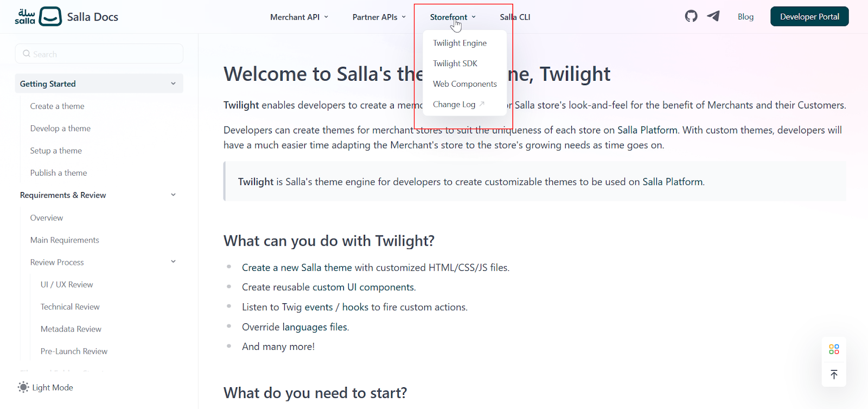Click the Getting Started section label
This screenshot has width=868, height=409.
[x=48, y=84]
